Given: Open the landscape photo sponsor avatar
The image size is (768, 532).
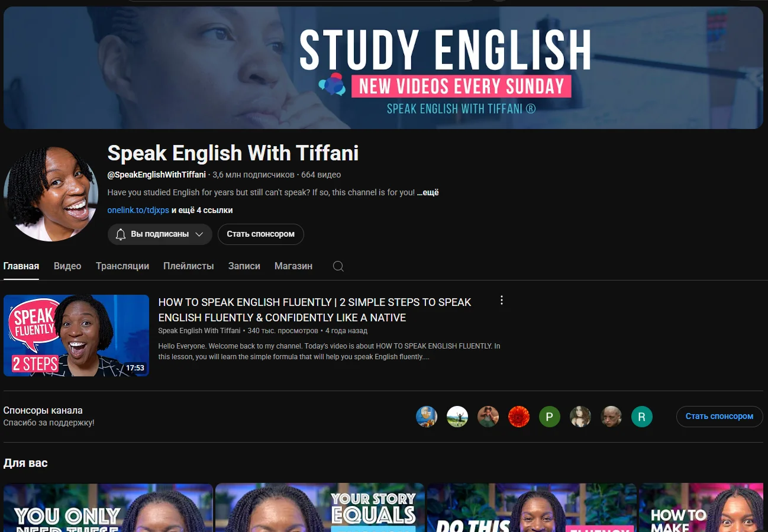Looking at the screenshot, I should coord(457,417).
